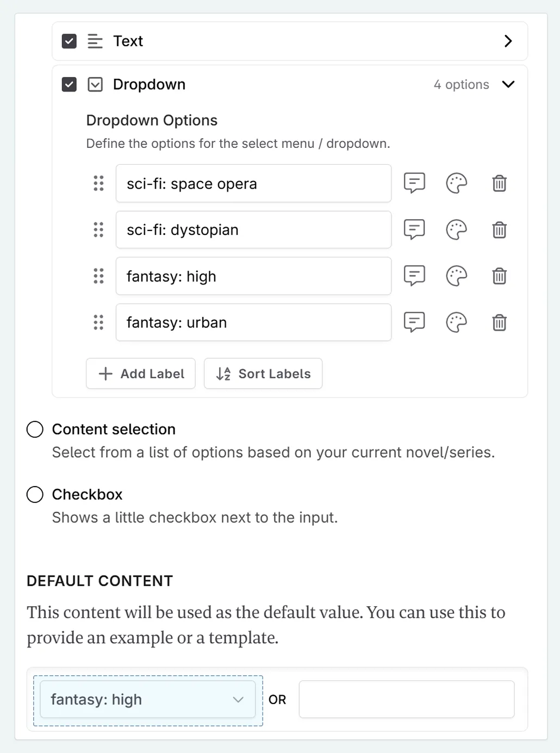560x753 pixels.
Task: Click the "Sort Labels" button
Action: click(263, 374)
